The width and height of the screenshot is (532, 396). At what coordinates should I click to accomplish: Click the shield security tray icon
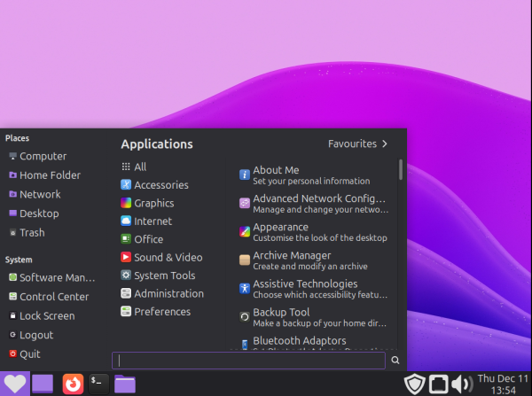[415, 384]
